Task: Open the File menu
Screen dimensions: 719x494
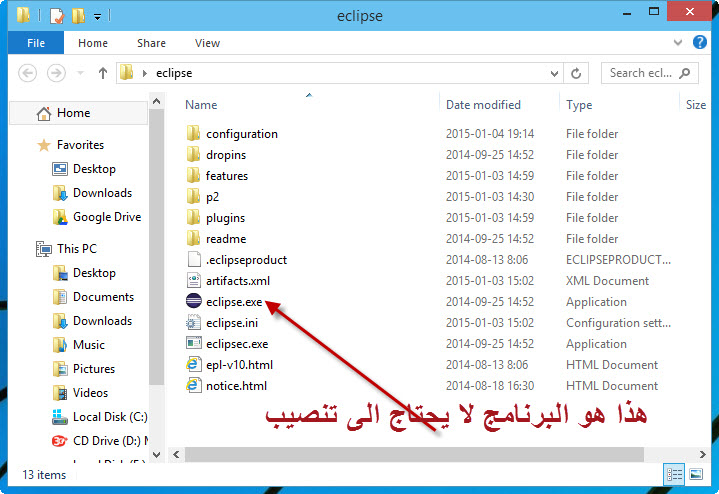Action: point(36,43)
